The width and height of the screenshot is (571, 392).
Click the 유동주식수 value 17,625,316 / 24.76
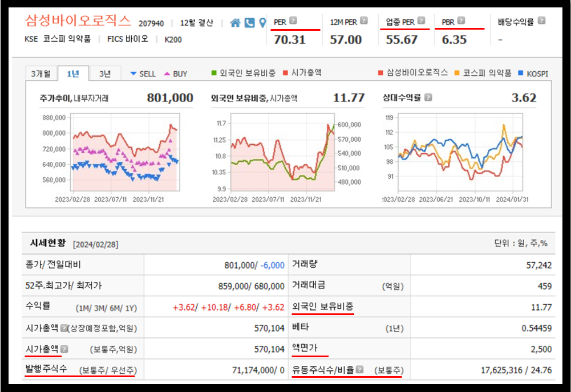tap(516, 370)
